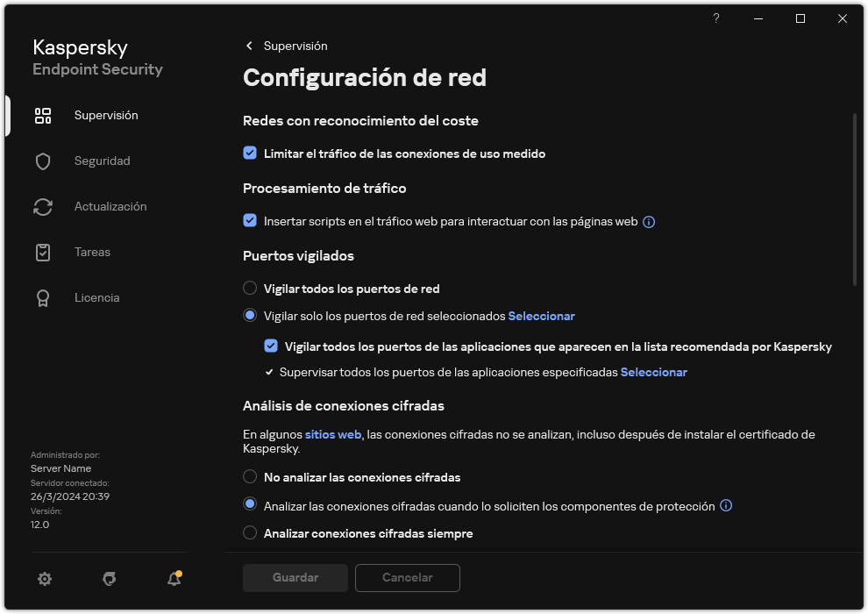The width and height of the screenshot is (868, 614).
Task: Open the Tareas clipboard icon
Action: coord(42,252)
